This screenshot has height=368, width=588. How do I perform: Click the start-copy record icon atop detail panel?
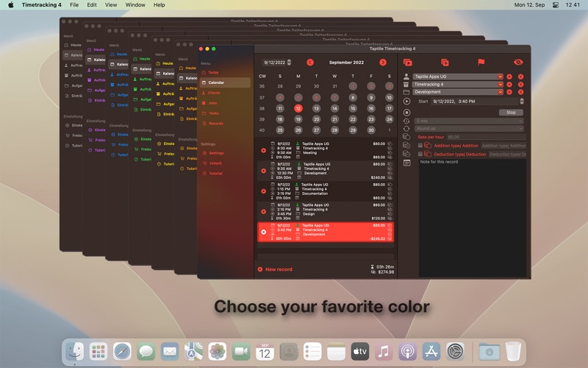[x=408, y=63]
